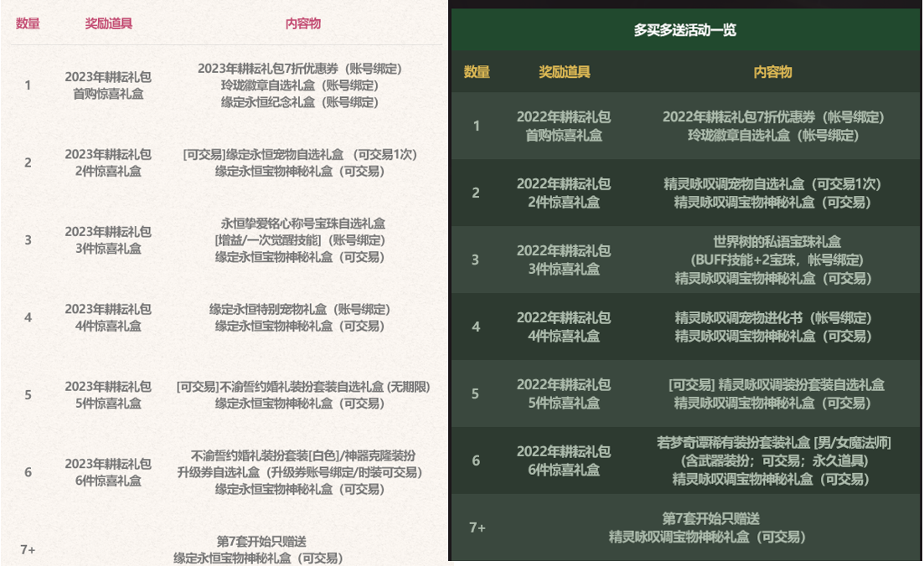Click the yellow 奖励道具 column header
The width and height of the screenshot is (924, 566).
(564, 72)
